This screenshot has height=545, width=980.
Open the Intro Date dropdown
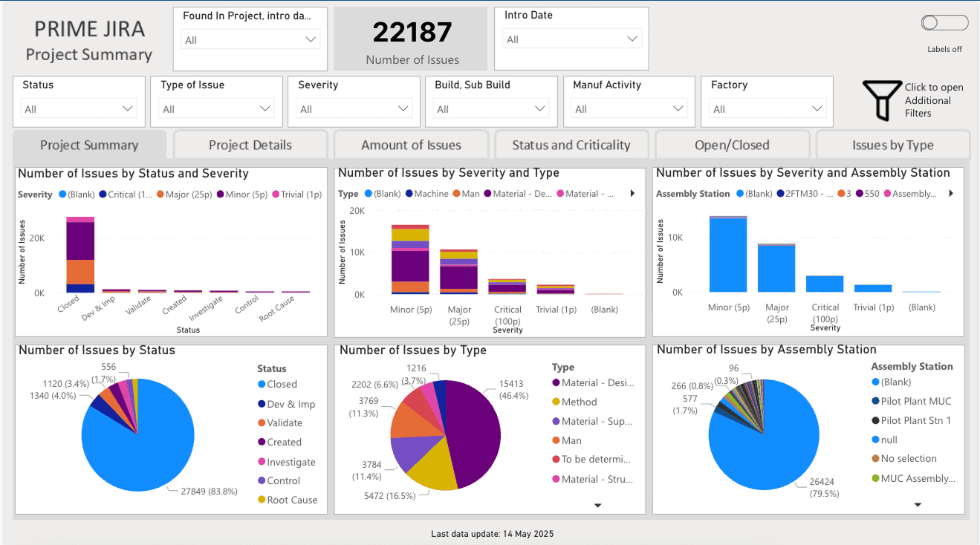[571, 39]
